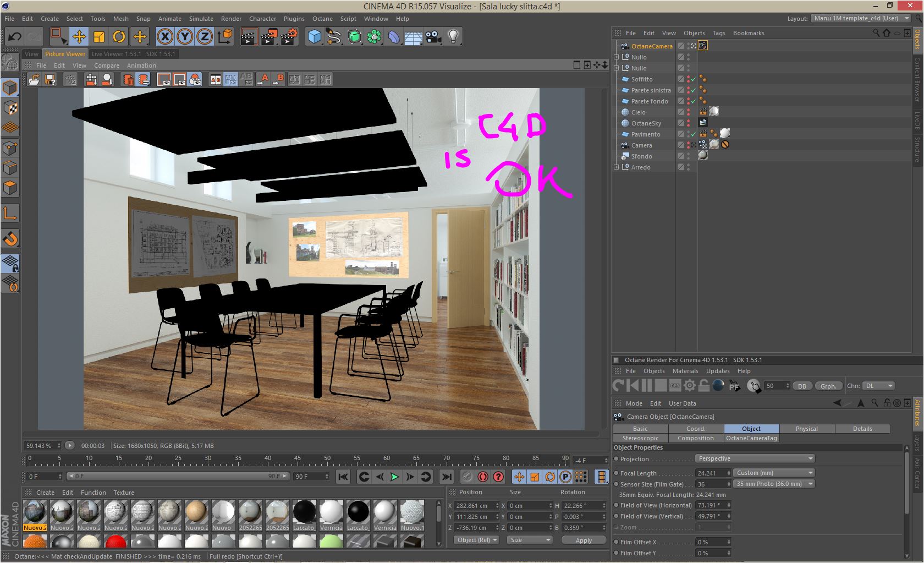Click the Position X value field
Screen dimensions: 924x563
pyautogui.click(x=475, y=505)
